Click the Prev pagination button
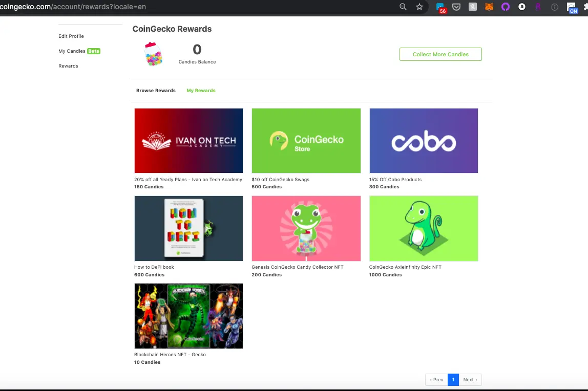Image resolution: width=588 pixels, height=391 pixels. click(x=436, y=380)
